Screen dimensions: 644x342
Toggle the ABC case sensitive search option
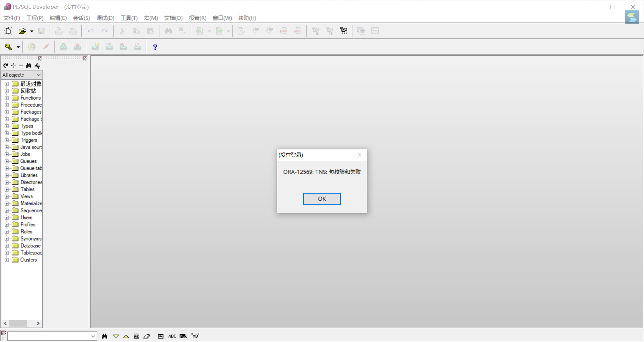172,336
